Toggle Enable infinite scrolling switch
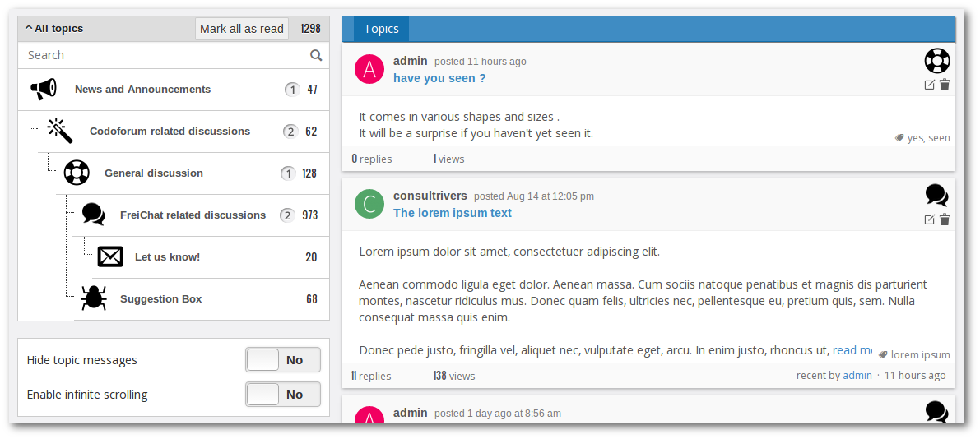The width and height of the screenshot is (980, 439). (x=282, y=395)
